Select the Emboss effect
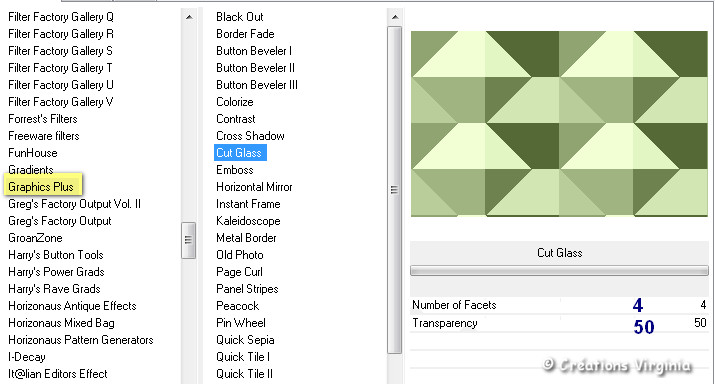 (235, 170)
